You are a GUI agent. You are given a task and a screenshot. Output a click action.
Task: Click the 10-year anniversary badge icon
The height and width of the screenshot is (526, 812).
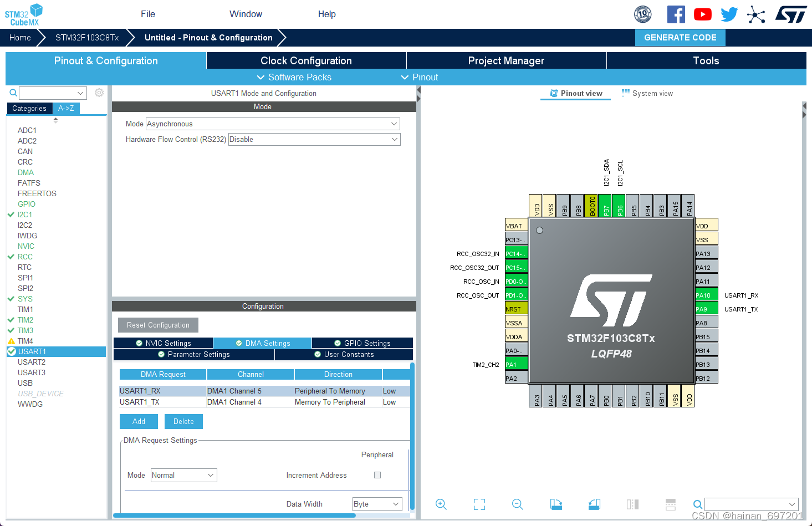point(643,14)
